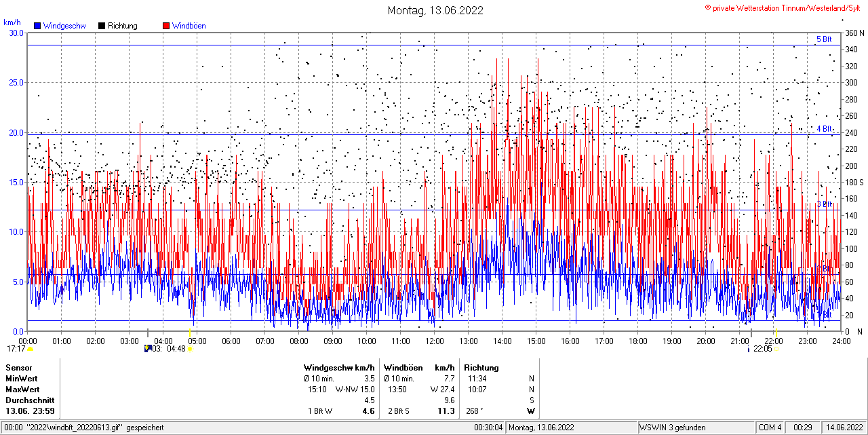Click the 268 ° direction value
The image size is (868, 435).
(x=475, y=411)
